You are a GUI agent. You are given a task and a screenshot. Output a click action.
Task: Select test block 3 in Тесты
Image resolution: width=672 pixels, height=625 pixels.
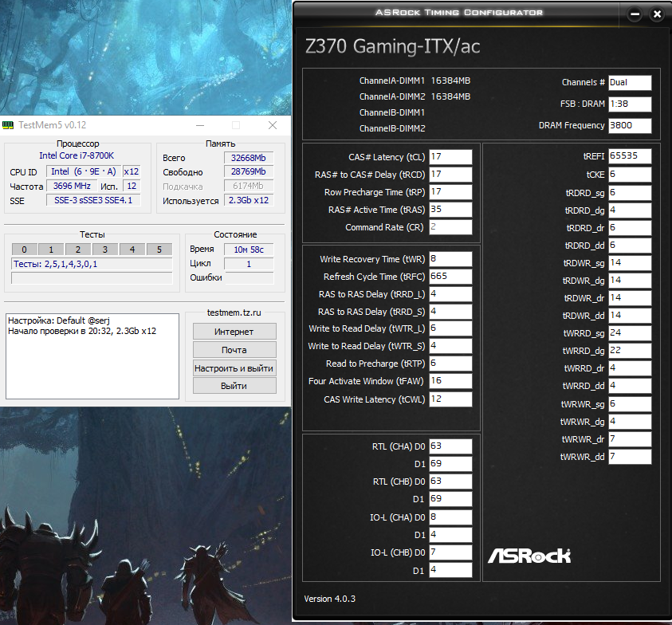[x=105, y=249]
